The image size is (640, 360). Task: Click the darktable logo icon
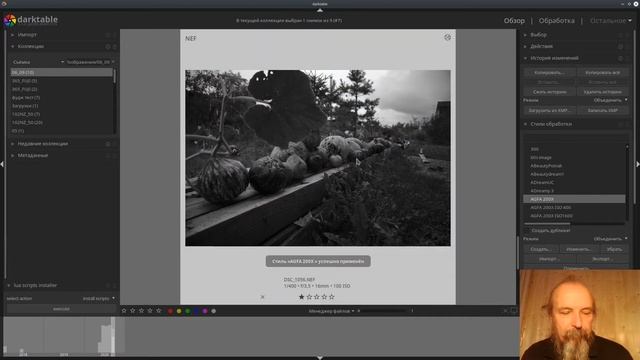tap(10, 20)
